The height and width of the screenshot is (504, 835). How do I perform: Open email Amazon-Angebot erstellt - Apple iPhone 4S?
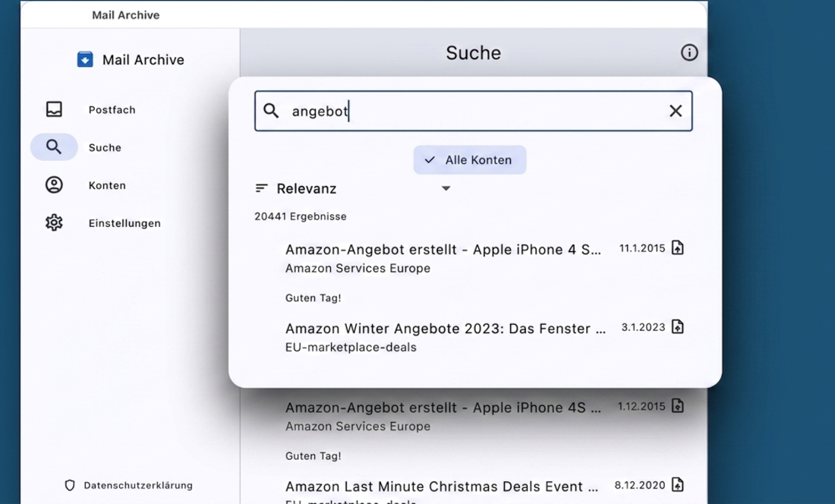pyautogui.click(x=443, y=408)
